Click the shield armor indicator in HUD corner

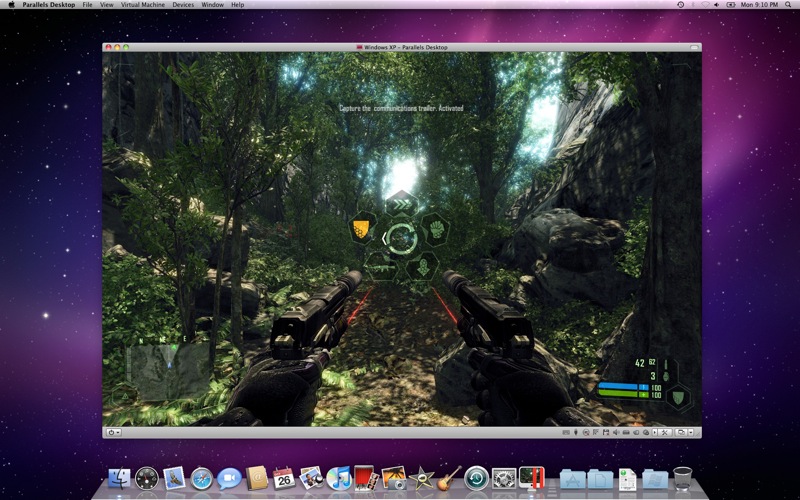678,397
